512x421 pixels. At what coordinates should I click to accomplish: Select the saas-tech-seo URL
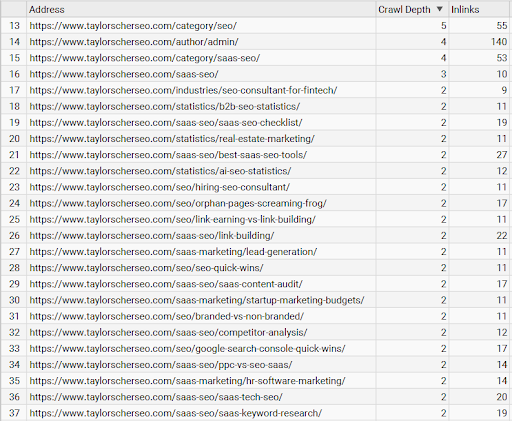(x=156, y=397)
